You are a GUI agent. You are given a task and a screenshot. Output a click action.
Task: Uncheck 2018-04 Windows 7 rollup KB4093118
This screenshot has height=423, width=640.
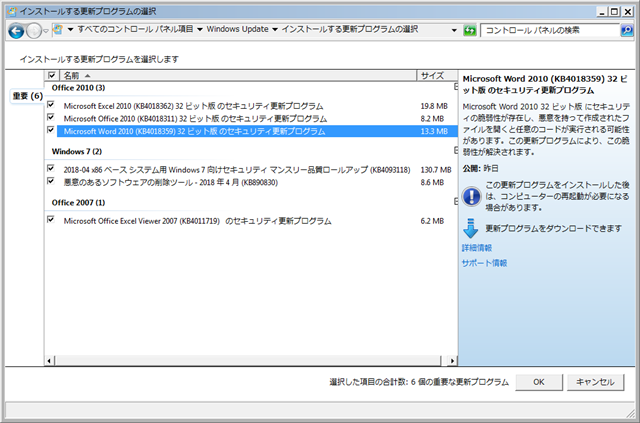(51, 168)
